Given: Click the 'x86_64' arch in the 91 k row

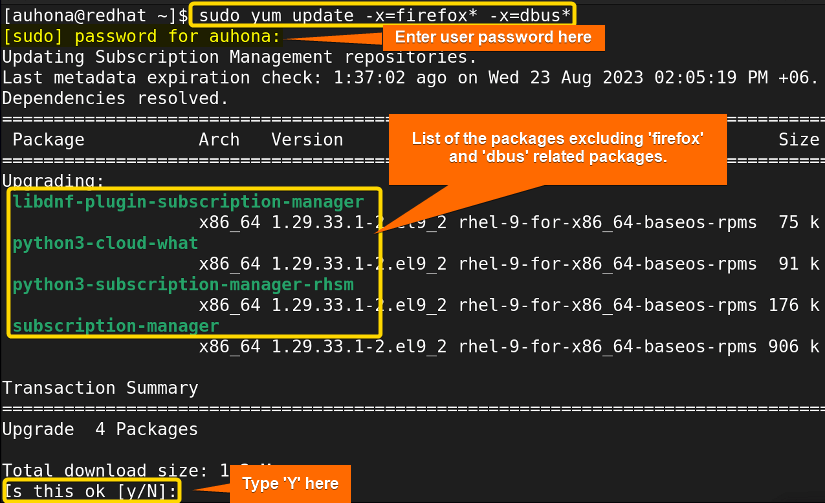Looking at the screenshot, I should click(229, 264).
